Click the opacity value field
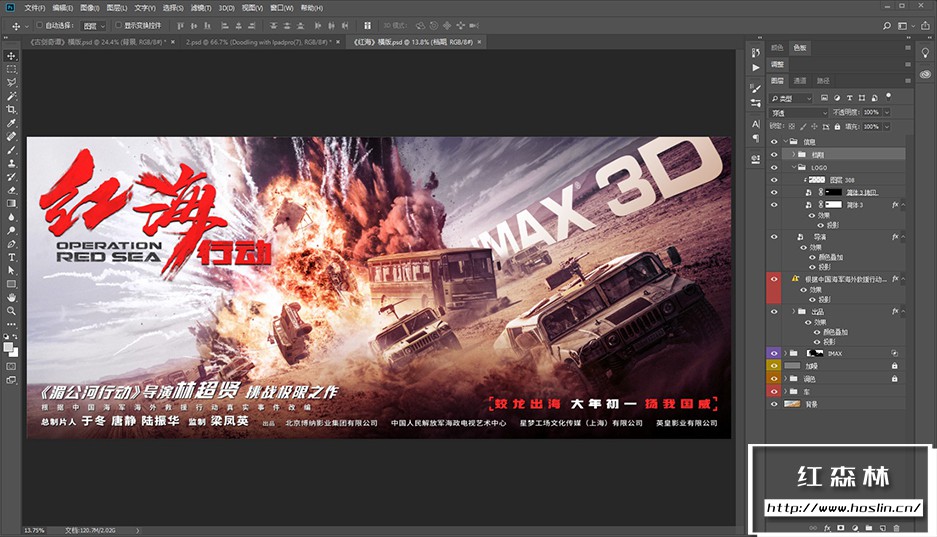 [x=871, y=112]
